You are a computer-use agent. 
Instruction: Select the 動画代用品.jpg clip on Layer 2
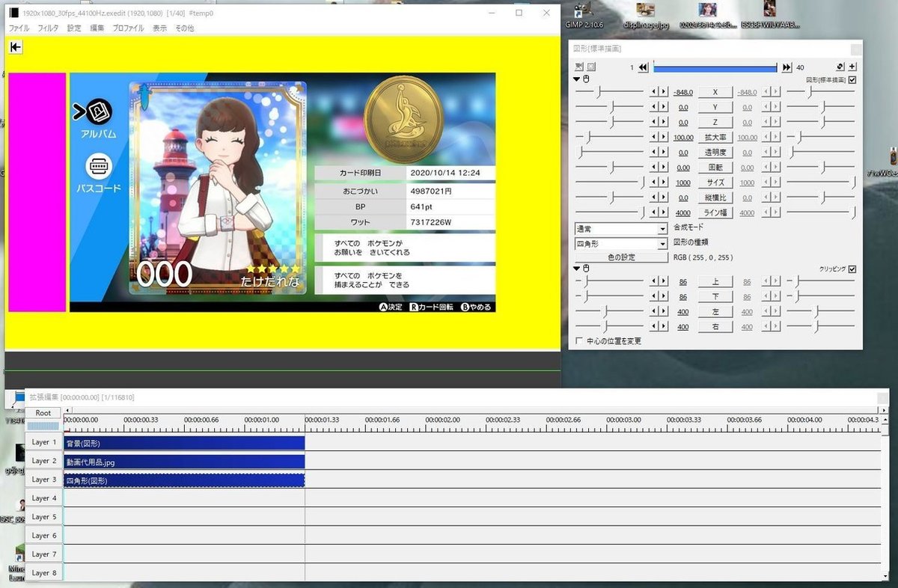click(184, 462)
